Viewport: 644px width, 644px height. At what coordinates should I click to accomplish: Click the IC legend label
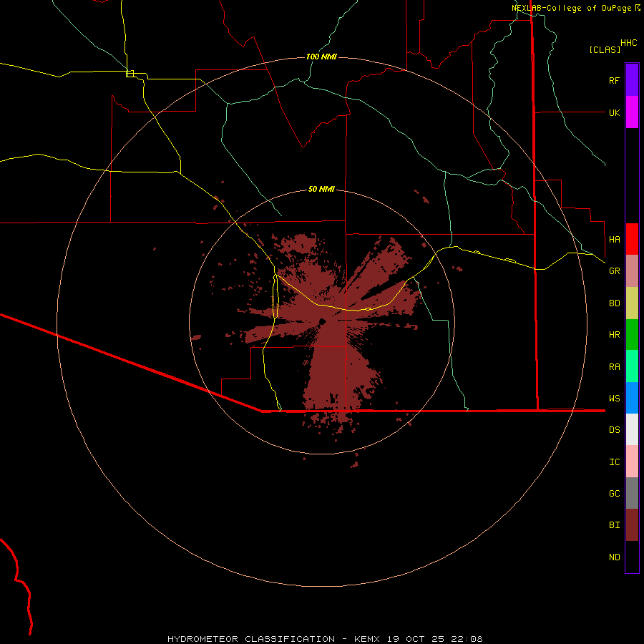pos(614,462)
